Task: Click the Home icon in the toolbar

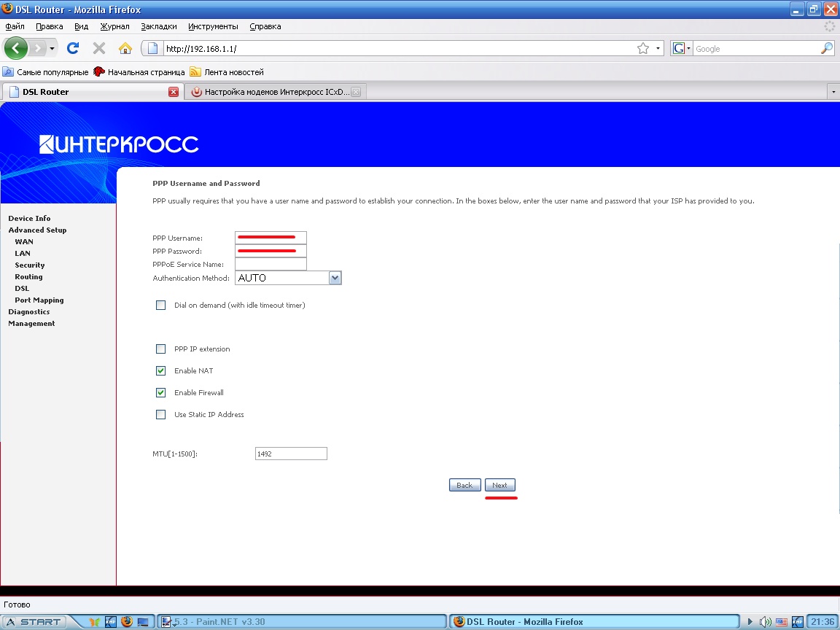Action: pyautogui.click(x=125, y=49)
